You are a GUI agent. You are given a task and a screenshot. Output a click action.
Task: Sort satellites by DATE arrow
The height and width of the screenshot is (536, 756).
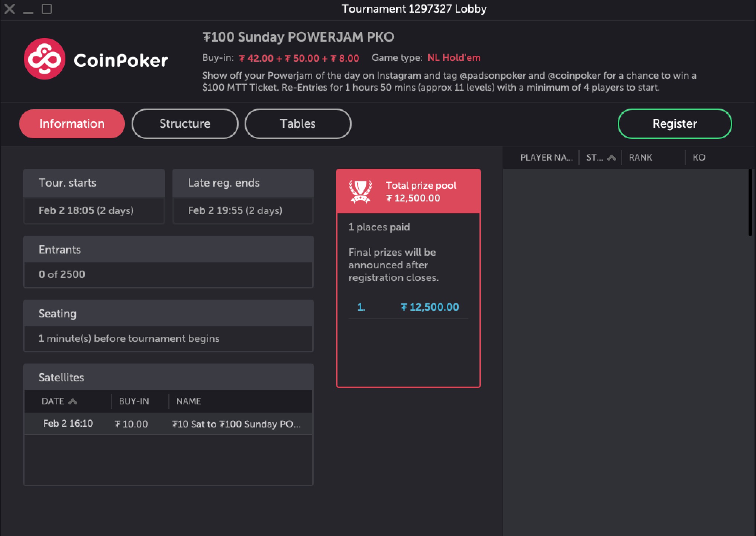pos(73,401)
